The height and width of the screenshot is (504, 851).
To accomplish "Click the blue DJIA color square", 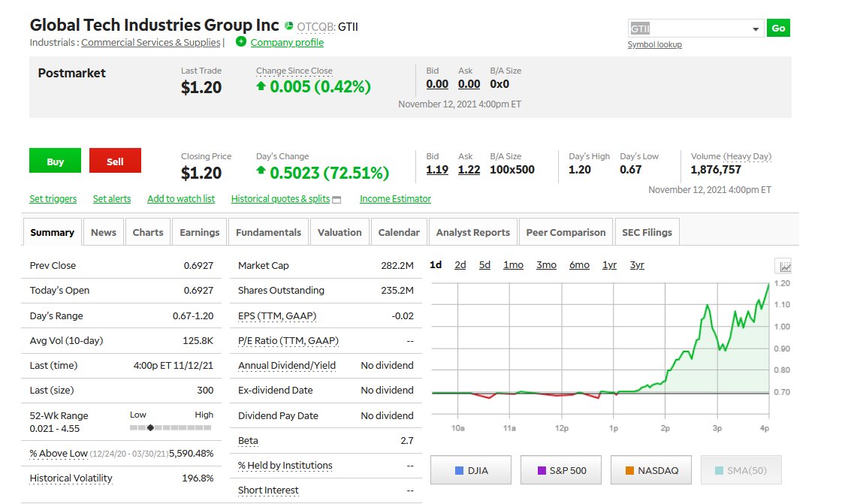I will [459, 470].
